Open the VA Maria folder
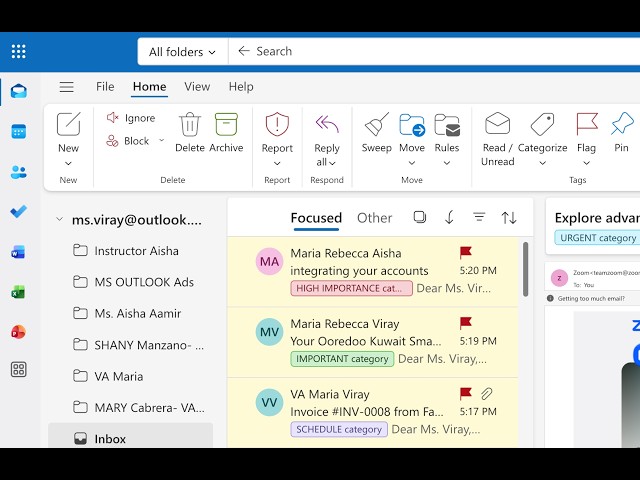 point(131,376)
